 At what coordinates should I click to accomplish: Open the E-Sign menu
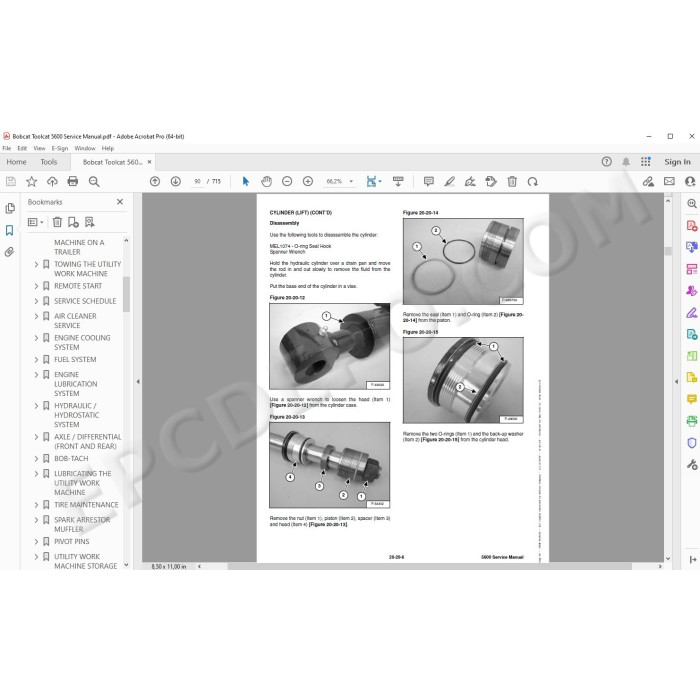coord(60,148)
